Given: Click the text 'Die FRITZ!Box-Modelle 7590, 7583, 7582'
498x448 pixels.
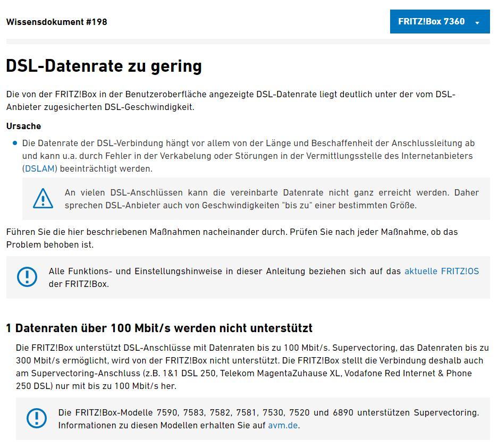Looking at the screenshot, I should click(268, 419).
